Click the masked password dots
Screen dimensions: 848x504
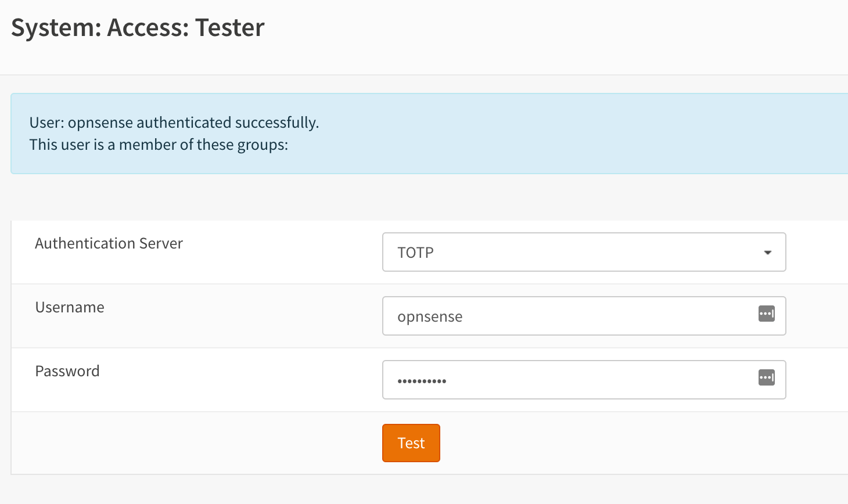coord(422,381)
